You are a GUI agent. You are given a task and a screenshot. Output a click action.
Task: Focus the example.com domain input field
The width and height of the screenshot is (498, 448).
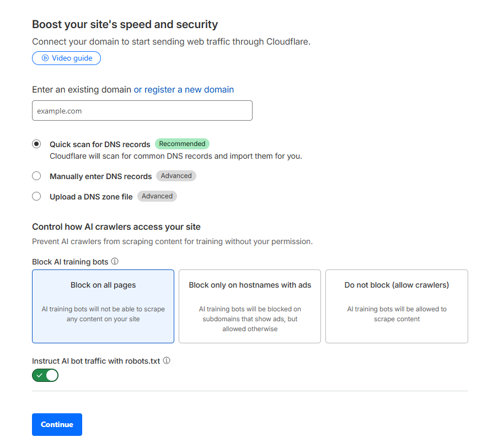142,111
